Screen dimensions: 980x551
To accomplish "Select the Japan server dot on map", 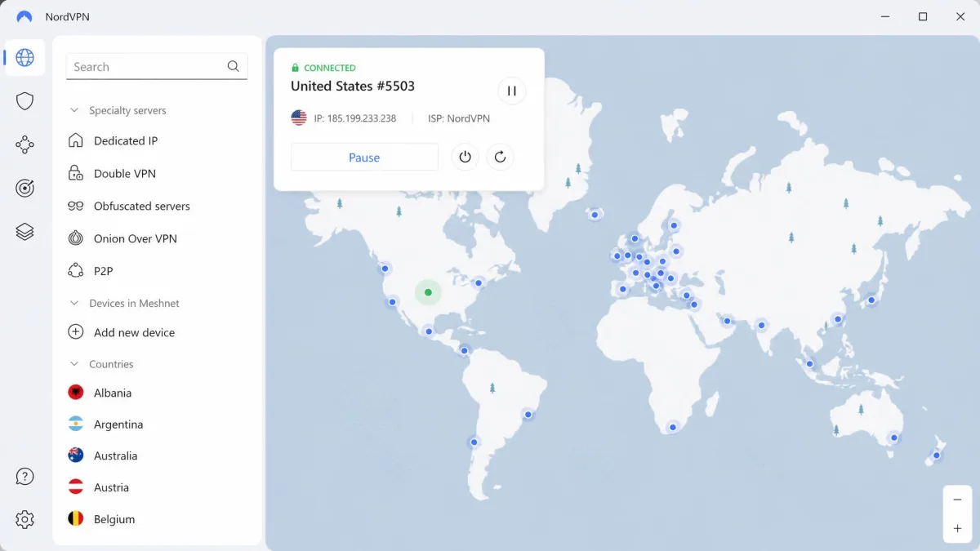I will (871, 300).
